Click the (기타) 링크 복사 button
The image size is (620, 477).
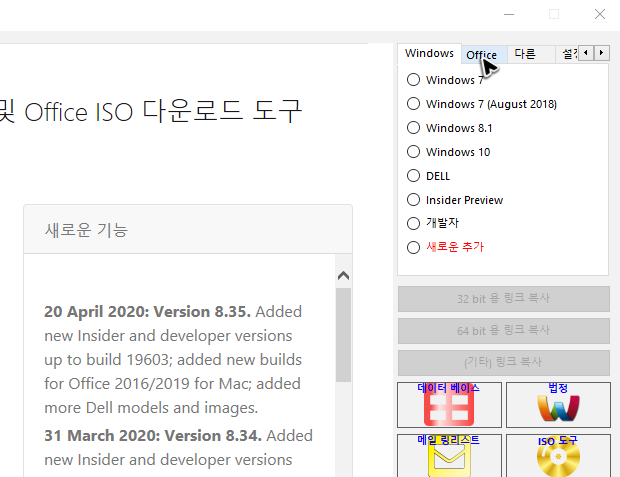tap(504, 362)
